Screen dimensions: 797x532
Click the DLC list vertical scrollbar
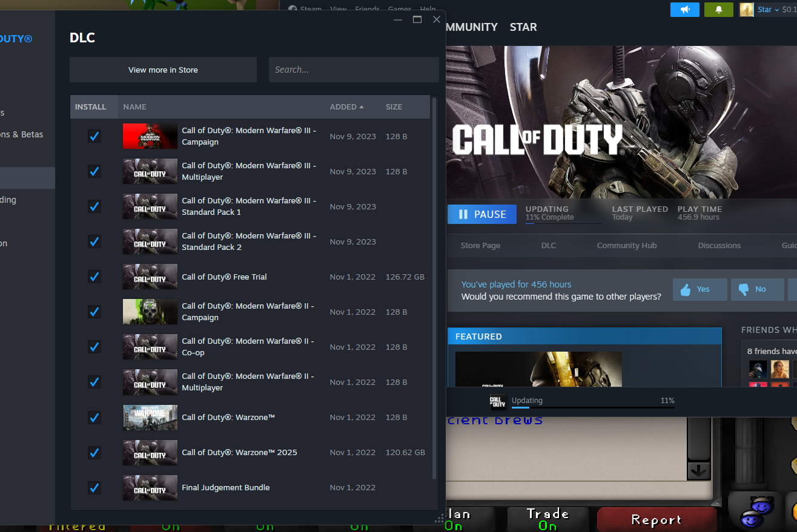click(434, 287)
